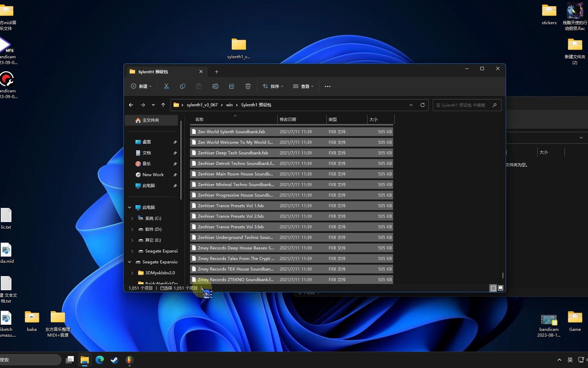Select Zmey Records ZTEKNO Soundbank file

click(x=292, y=280)
